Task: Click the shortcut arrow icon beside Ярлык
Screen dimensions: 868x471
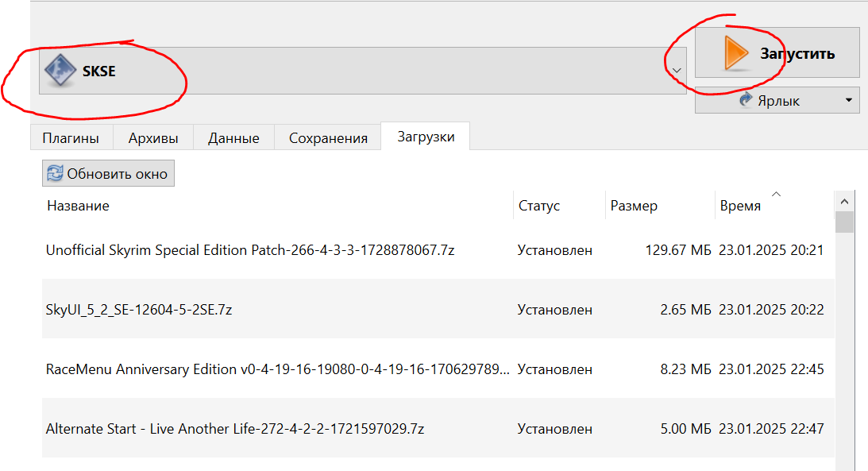Action: pyautogui.click(x=746, y=101)
